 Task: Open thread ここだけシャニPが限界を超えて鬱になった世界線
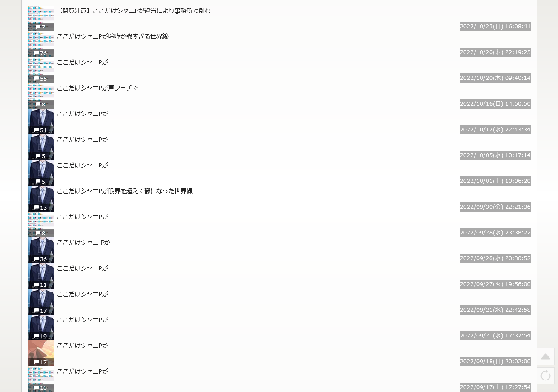click(125, 191)
